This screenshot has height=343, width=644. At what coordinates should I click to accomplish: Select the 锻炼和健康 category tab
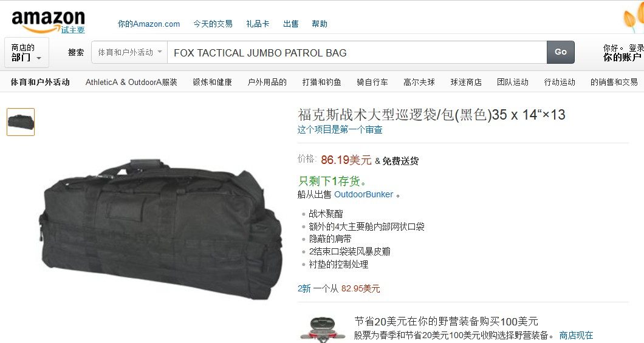coord(213,82)
